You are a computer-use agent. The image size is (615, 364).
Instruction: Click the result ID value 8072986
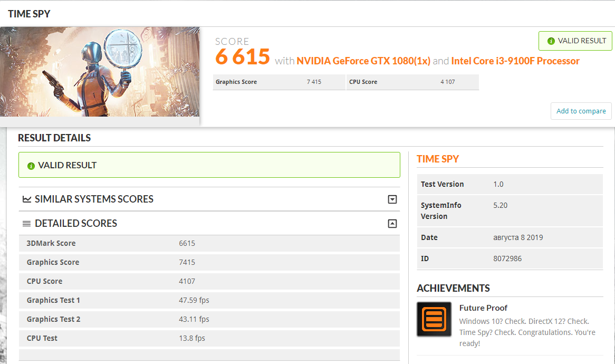pos(507,258)
